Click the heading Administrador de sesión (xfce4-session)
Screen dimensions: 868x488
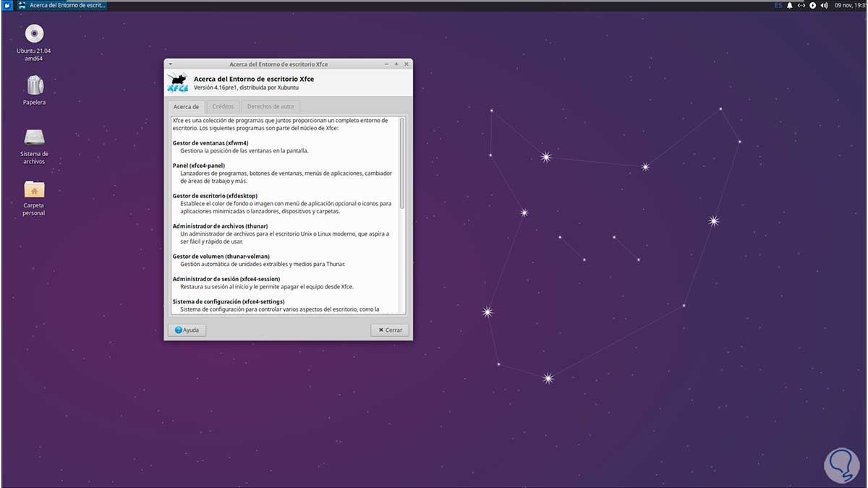pyautogui.click(x=226, y=279)
